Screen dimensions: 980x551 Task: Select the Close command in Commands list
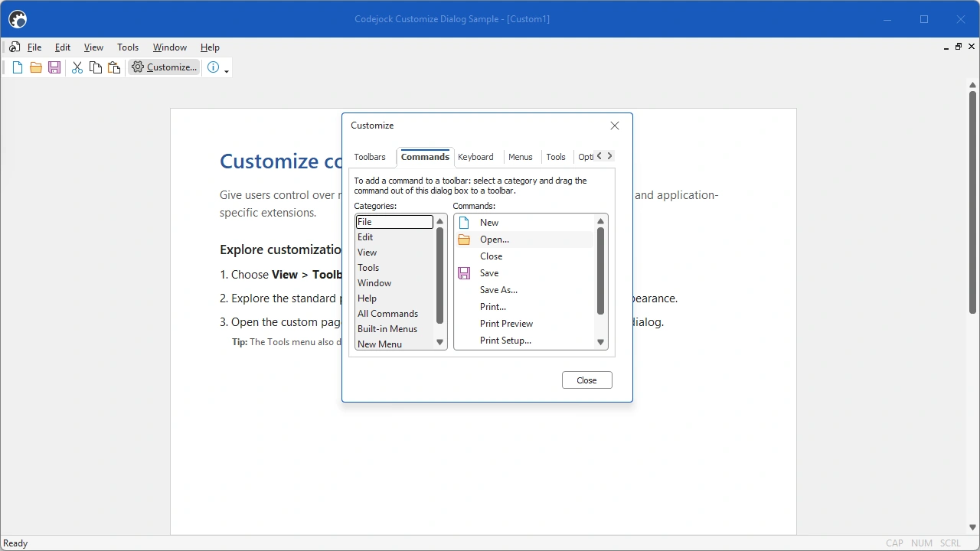(524, 256)
